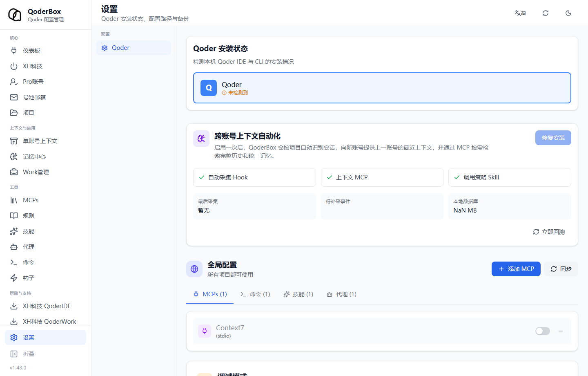Viewport: 588px width, 376px height.
Task: Click 同步 button in 全局配置
Action: pyautogui.click(x=561, y=269)
